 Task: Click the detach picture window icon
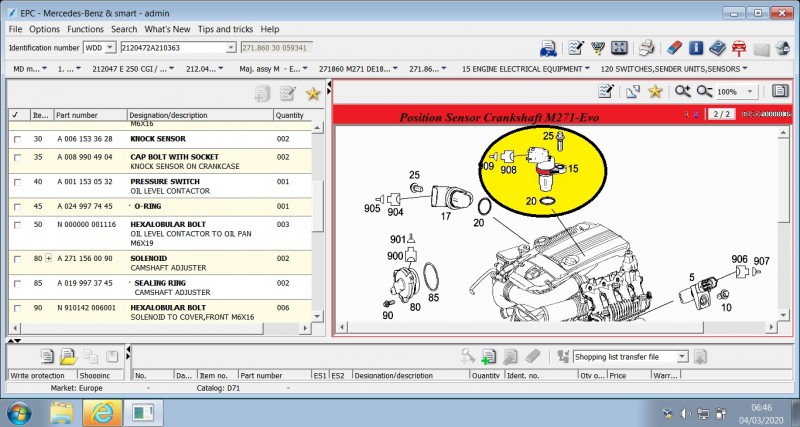click(633, 91)
